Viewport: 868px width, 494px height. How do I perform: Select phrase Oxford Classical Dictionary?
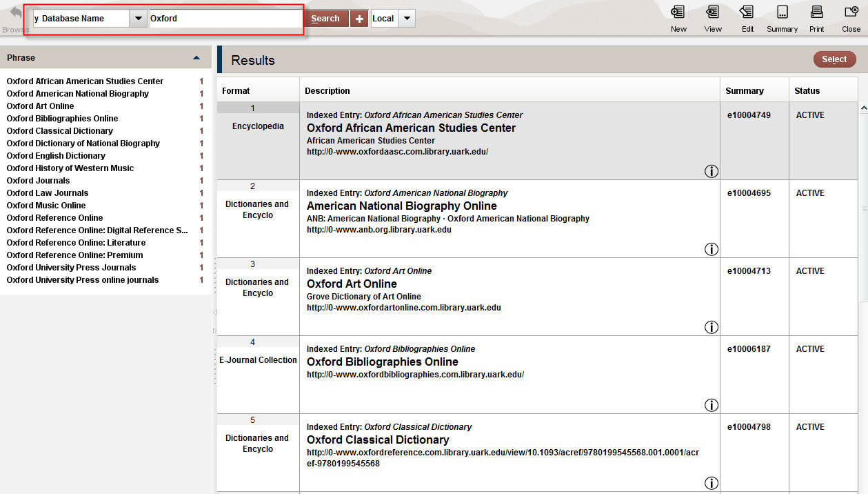point(59,131)
